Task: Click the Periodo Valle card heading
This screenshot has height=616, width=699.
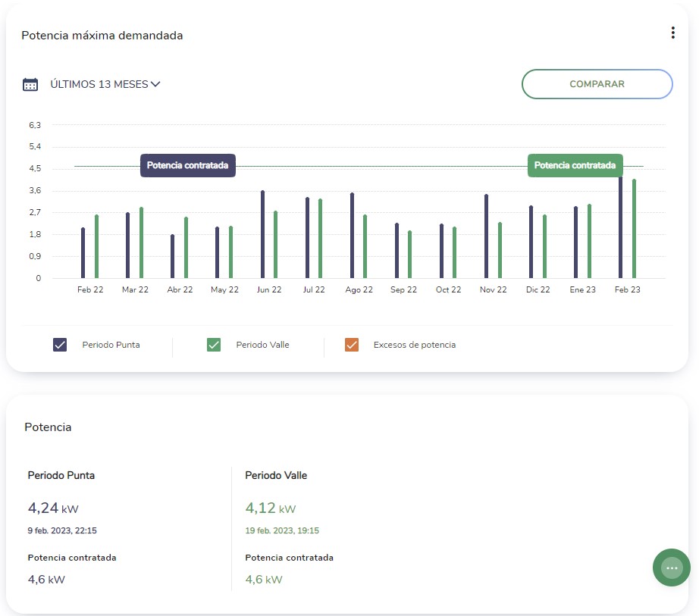Action: [x=276, y=475]
